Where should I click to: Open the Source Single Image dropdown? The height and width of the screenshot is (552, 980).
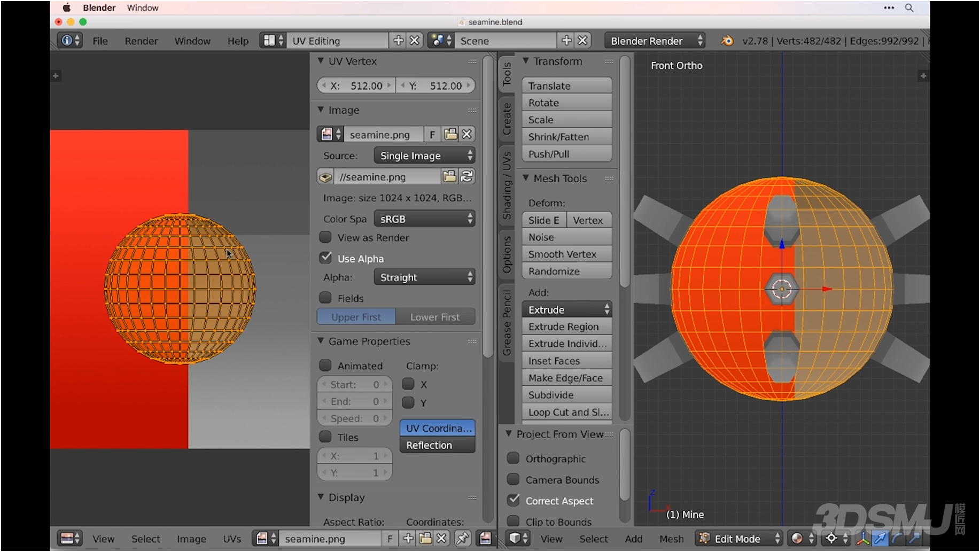click(x=424, y=156)
